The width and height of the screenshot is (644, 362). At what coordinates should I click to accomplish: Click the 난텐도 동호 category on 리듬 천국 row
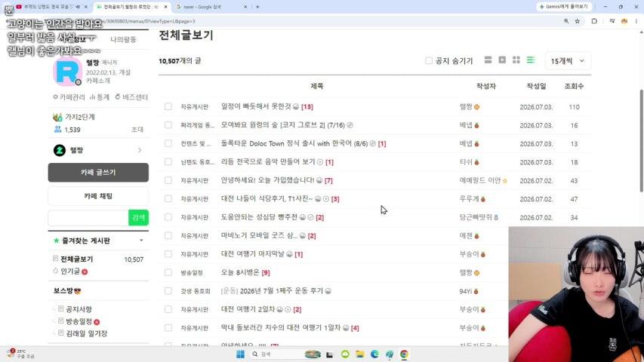pos(197,162)
